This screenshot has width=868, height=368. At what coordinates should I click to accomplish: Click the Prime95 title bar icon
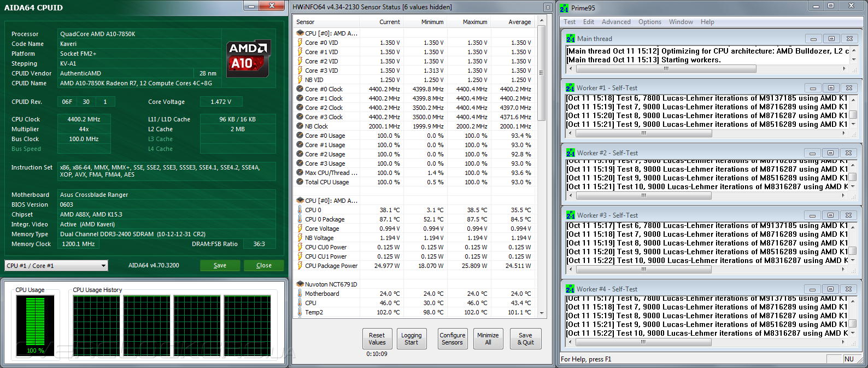tap(564, 8)
